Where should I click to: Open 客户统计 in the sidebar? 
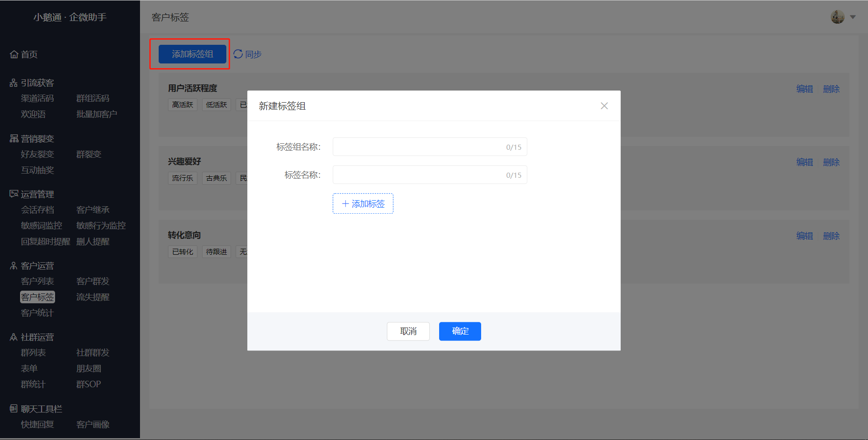[37, 313]
